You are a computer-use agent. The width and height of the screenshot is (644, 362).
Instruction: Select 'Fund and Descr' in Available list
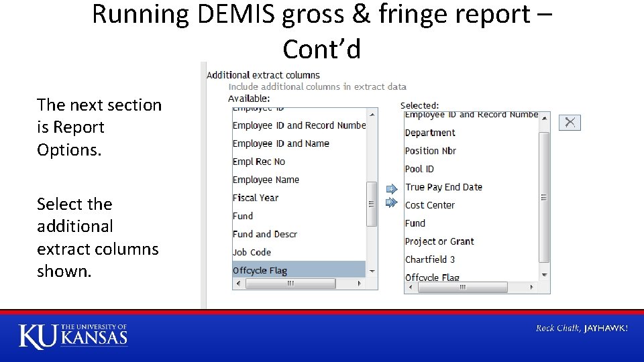[x=299, y=234]
